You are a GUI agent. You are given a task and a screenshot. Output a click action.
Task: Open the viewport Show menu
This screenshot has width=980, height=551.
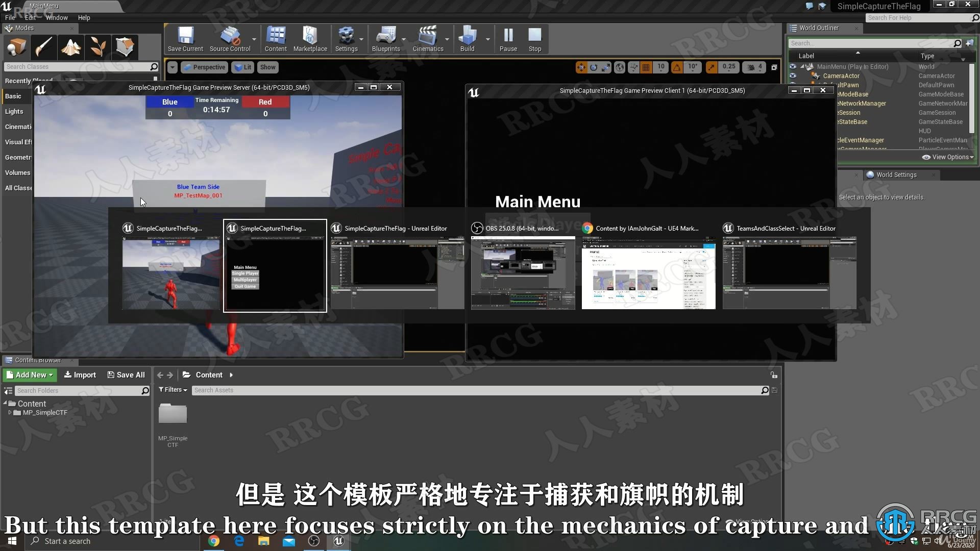click(267, 67)
